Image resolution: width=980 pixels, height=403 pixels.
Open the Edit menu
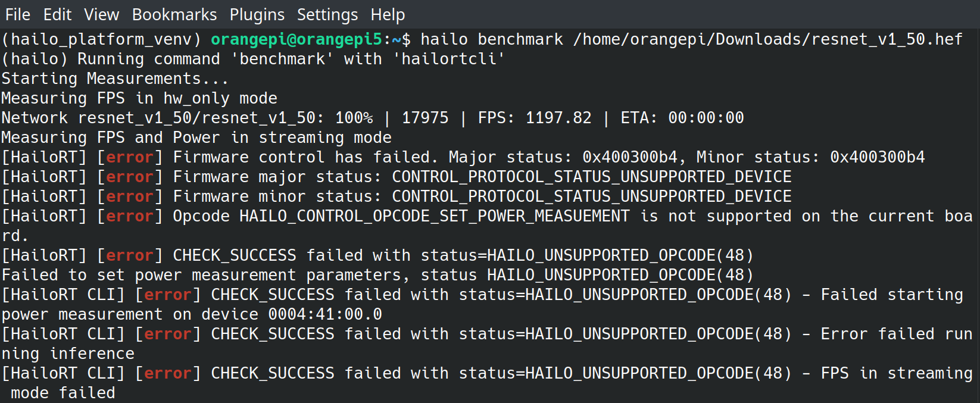pyautogui.click(x=57, y=14)
